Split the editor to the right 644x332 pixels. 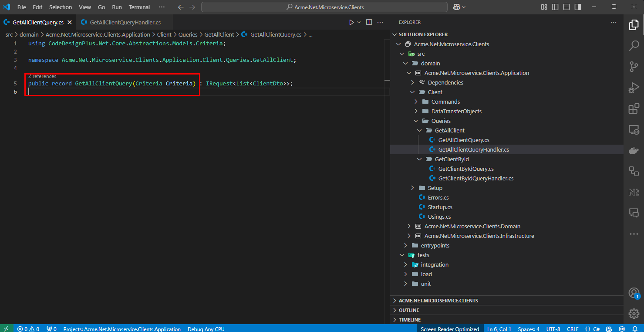tap(369, 22)
